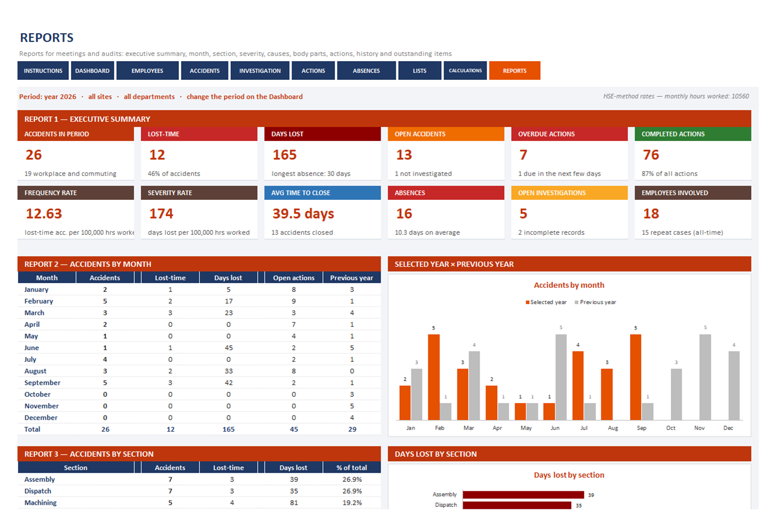Click the ABSENCES card value 16
Screen dimensions: 774x532
point(404,214)
